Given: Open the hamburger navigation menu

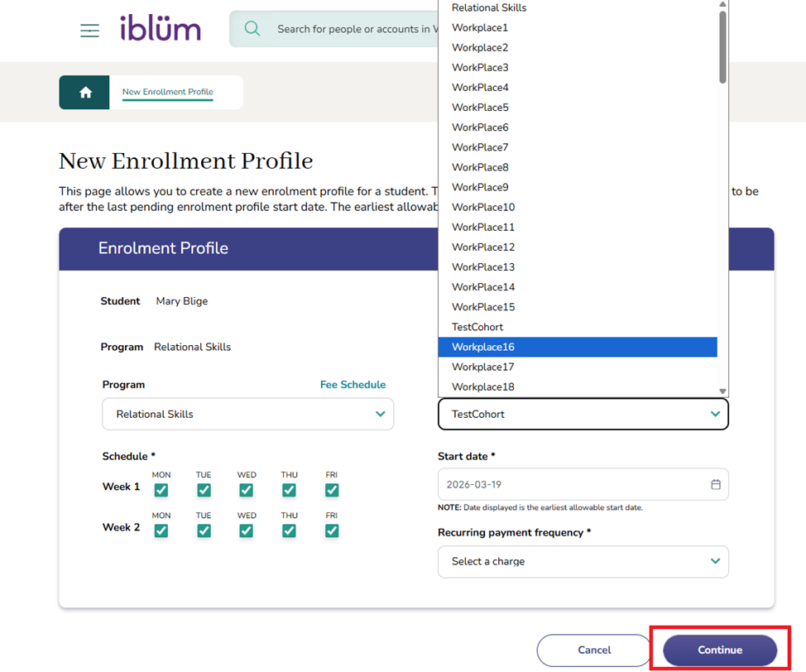Looking at the screenshot, I should point(89,31).
